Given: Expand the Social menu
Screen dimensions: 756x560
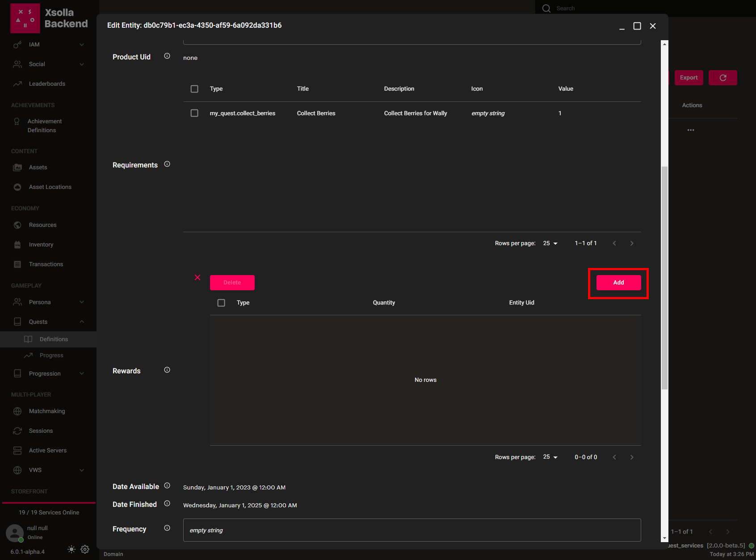Looking at the screenshot, I should (48, 64).
